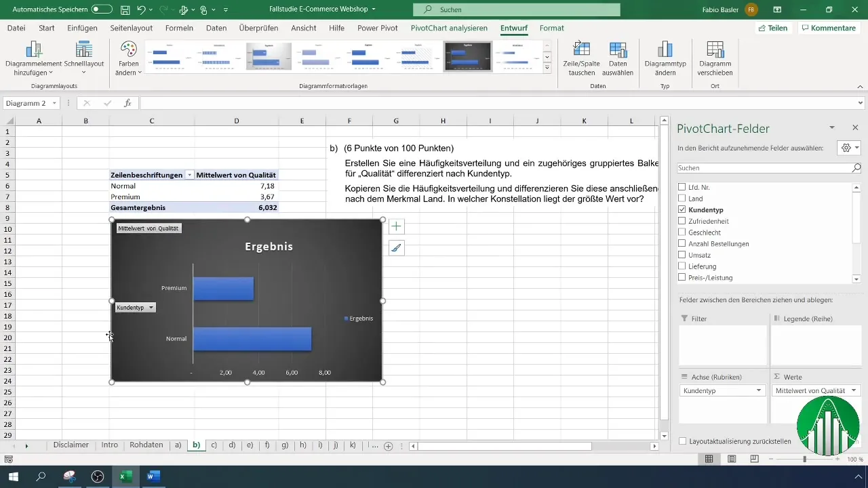
Task: Check the Land field checkbox
Action: [682, 199]
